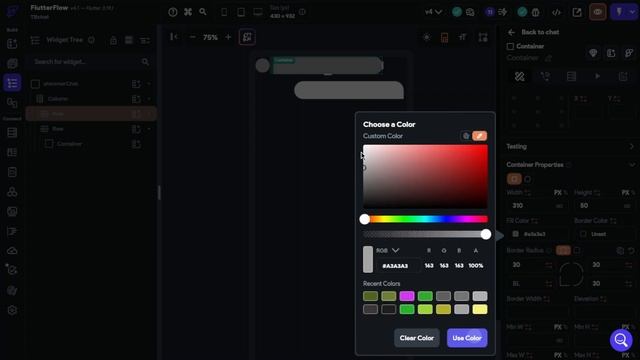Open the RGB color format dropdown
This screenshot has height=360, width=640.
387,250
